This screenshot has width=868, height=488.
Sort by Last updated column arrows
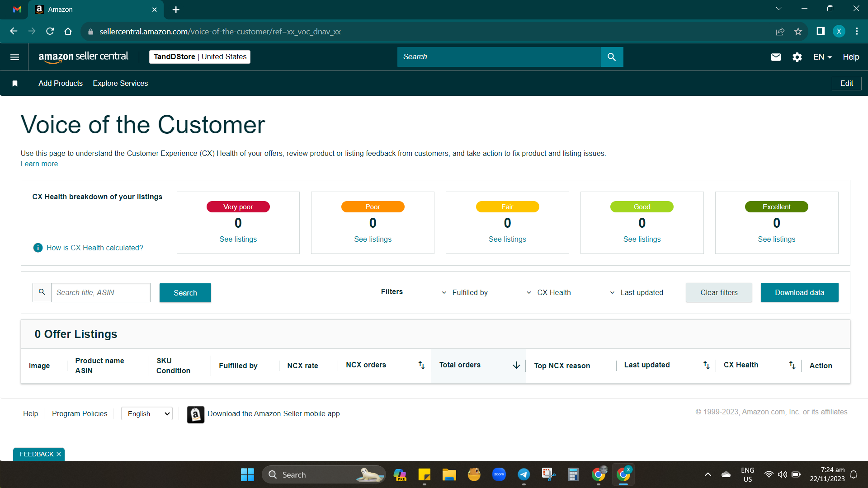pyautogui.click(x=706, y=365)
